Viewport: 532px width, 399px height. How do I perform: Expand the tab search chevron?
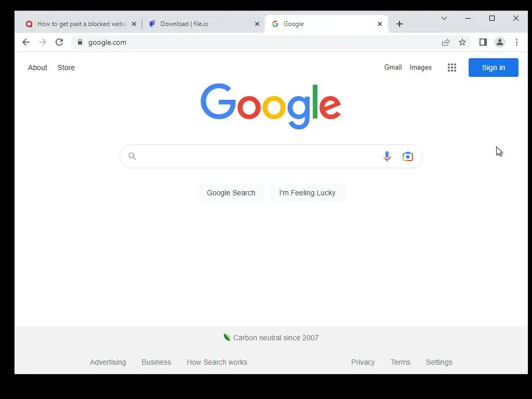(x=444, y=18)
